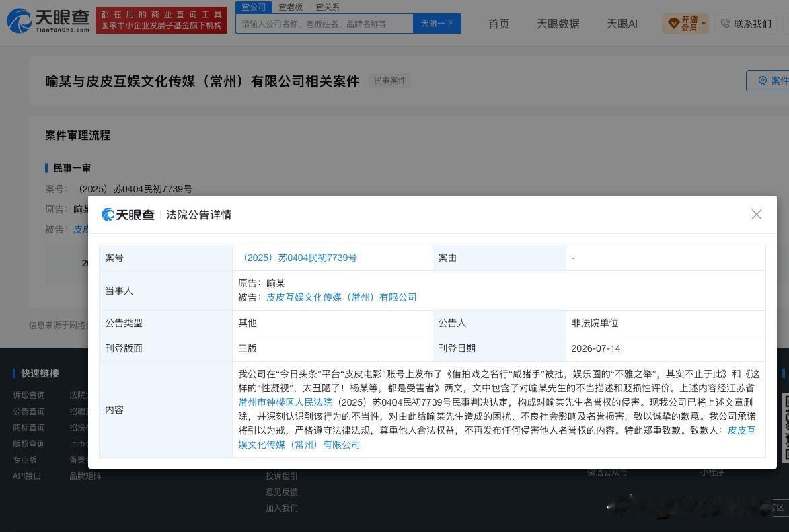This screenshot has width=789, height=532.
Task: Select the 刊登版面 value 三版
Action: (x=248, y=348)
